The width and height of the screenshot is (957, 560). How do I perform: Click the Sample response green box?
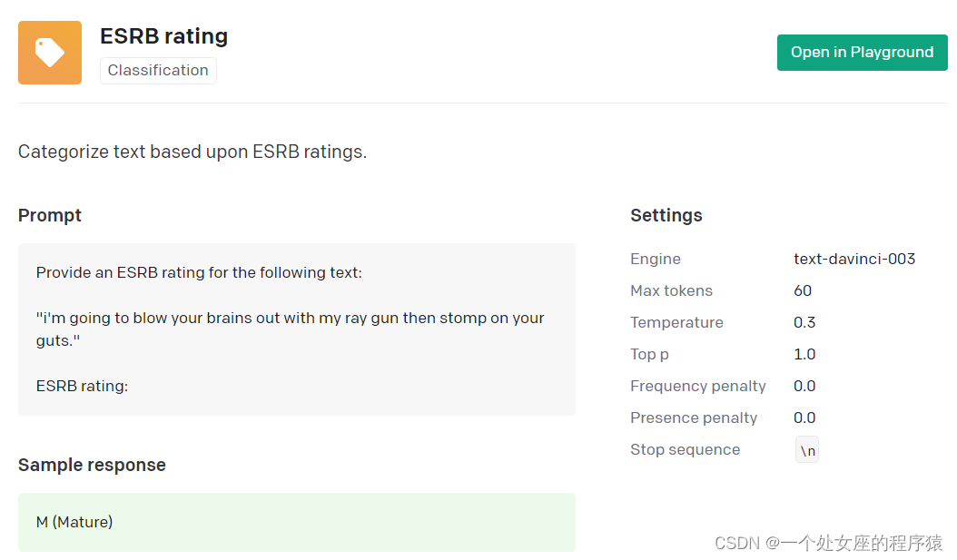[296, 522]
